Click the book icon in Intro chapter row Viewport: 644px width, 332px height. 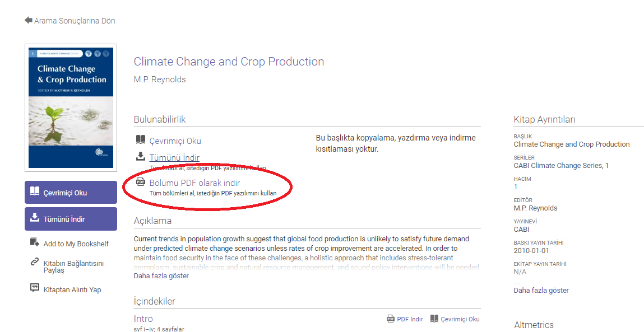pos(434,319)
